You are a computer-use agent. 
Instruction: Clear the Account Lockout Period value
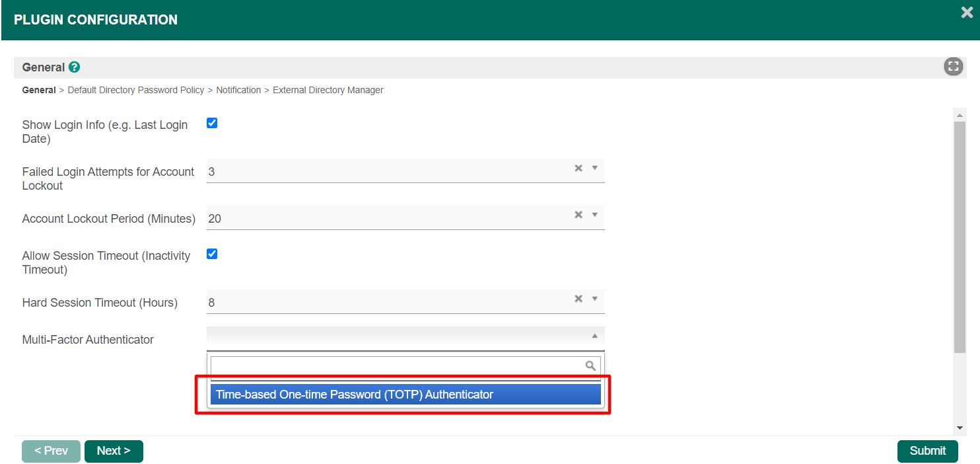point(578,215)
